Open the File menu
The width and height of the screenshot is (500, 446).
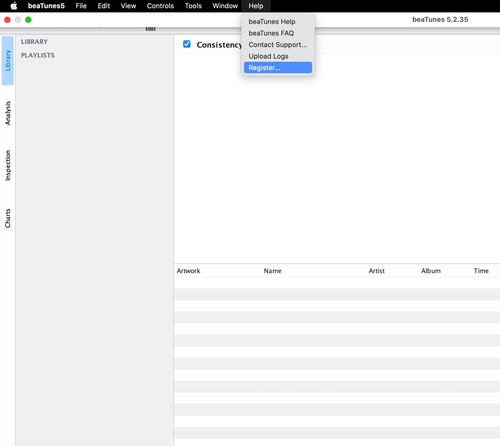(81, 6)
